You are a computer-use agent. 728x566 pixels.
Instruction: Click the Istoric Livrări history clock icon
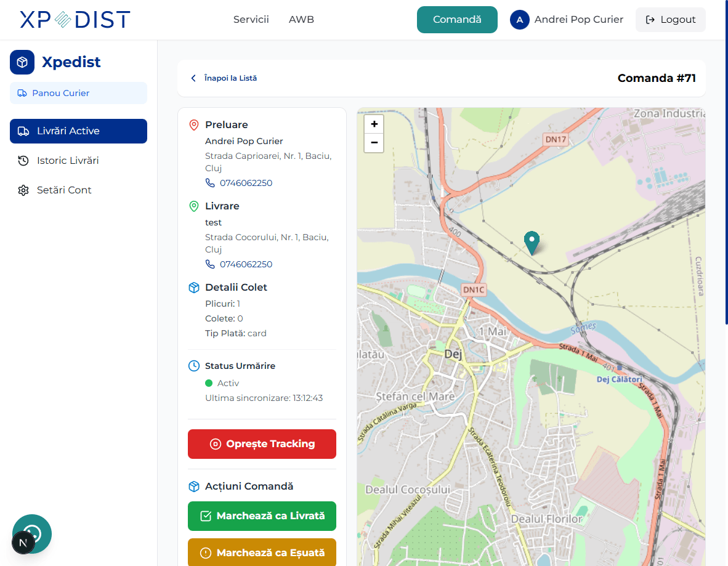click(x=23, y=161)
